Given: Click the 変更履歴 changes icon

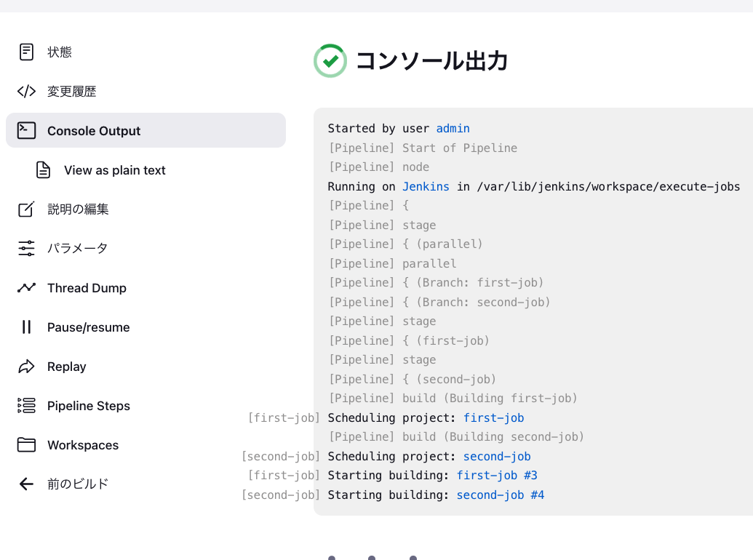Looking at the screenshot, I should tap(26, 91).
